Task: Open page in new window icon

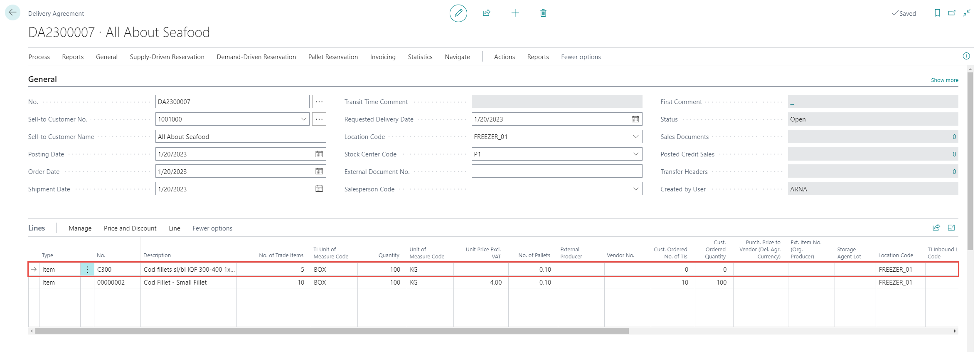Action: pyautogui.click(x=952, y=13)
